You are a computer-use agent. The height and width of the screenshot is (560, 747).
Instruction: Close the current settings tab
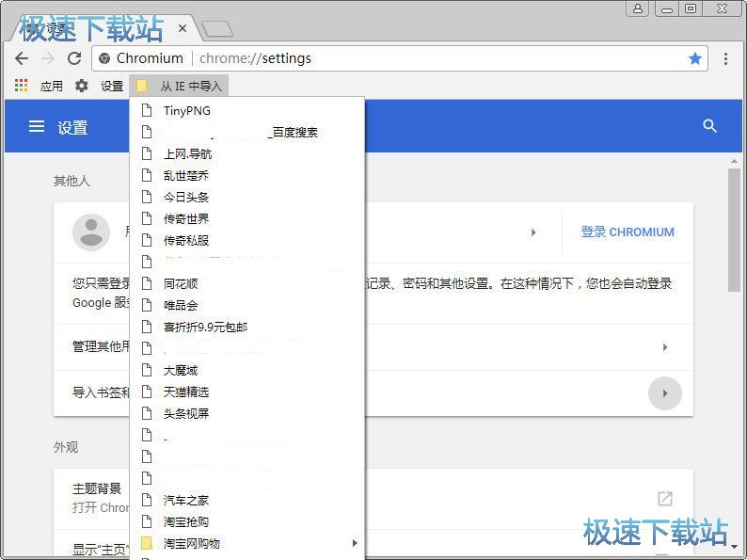[182, 28]
